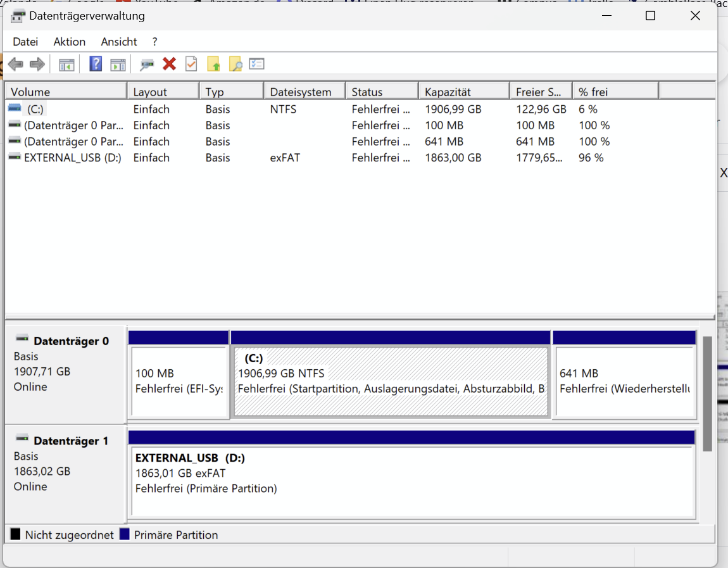This screenshot has height=568, width=728.
Task: Sort by the Kapazität column header
Action: (x=464, y=91)
